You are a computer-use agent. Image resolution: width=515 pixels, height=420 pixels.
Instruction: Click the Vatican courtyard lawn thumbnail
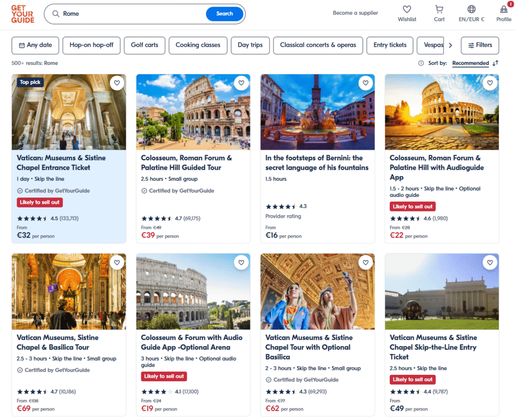point(442,291)
